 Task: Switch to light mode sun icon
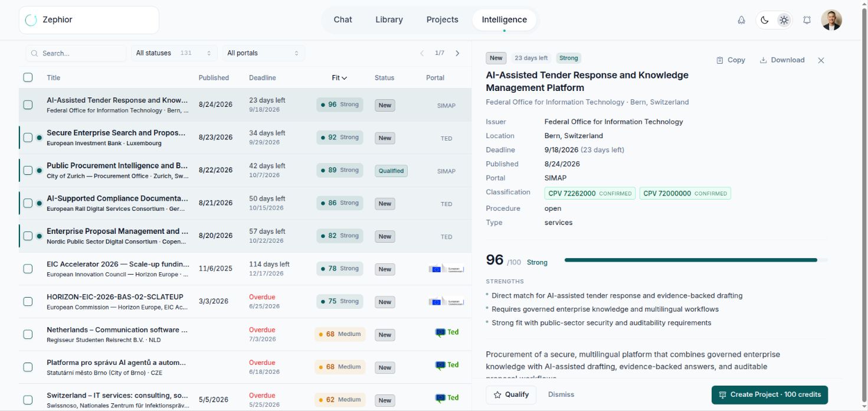click(784, 20)
